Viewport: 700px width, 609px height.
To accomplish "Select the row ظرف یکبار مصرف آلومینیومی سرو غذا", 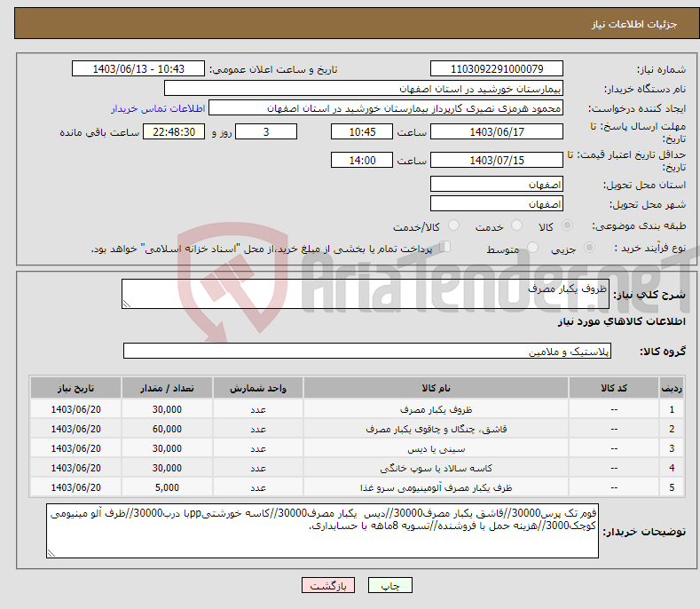I will point(358,487).
